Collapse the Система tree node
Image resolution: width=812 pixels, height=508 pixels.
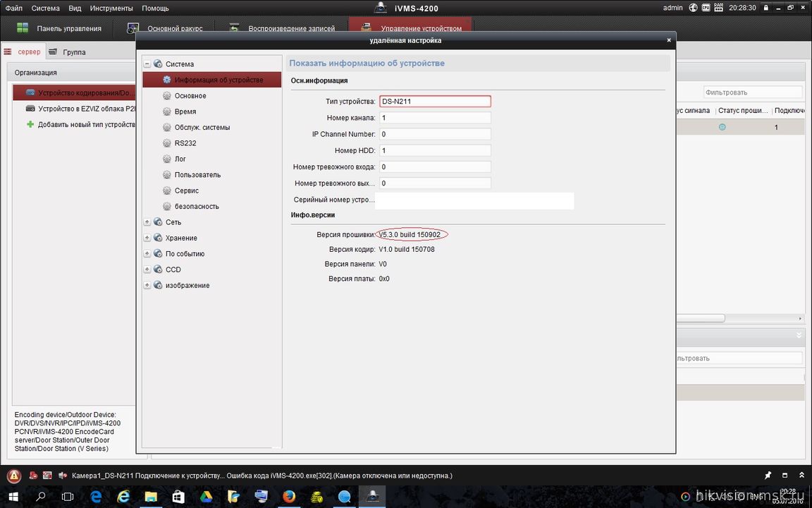point(147,64)
